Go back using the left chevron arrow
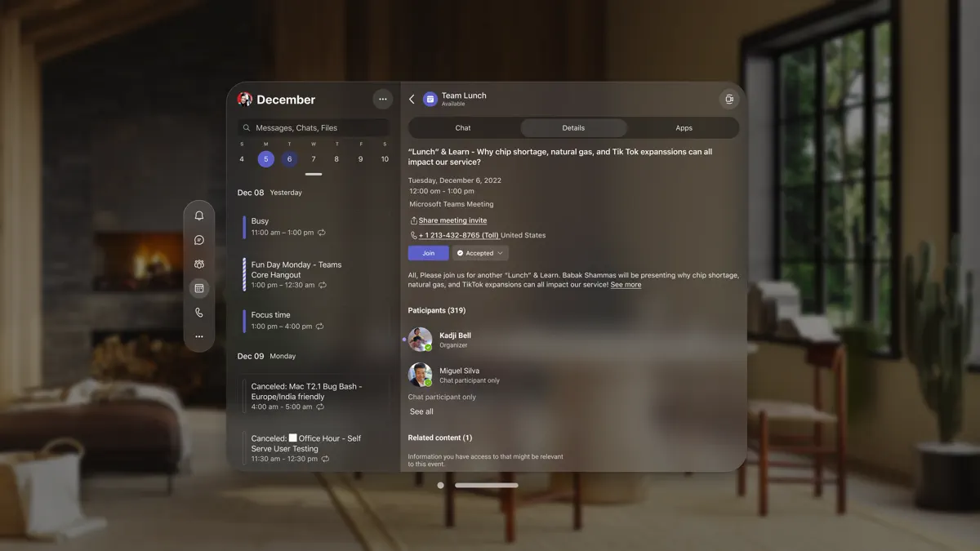Image resolution: width=980 pixels, height=551 pixels. click(412, 98)
